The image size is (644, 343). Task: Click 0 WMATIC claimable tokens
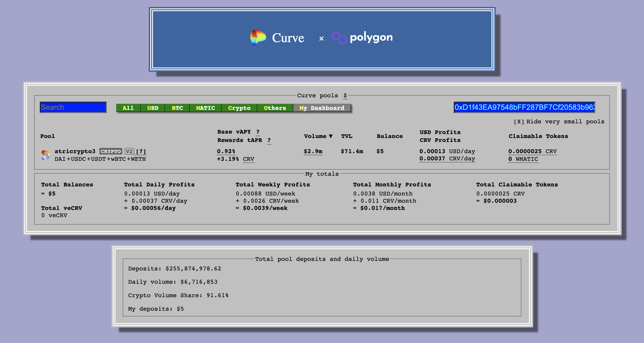click(523, 159)
